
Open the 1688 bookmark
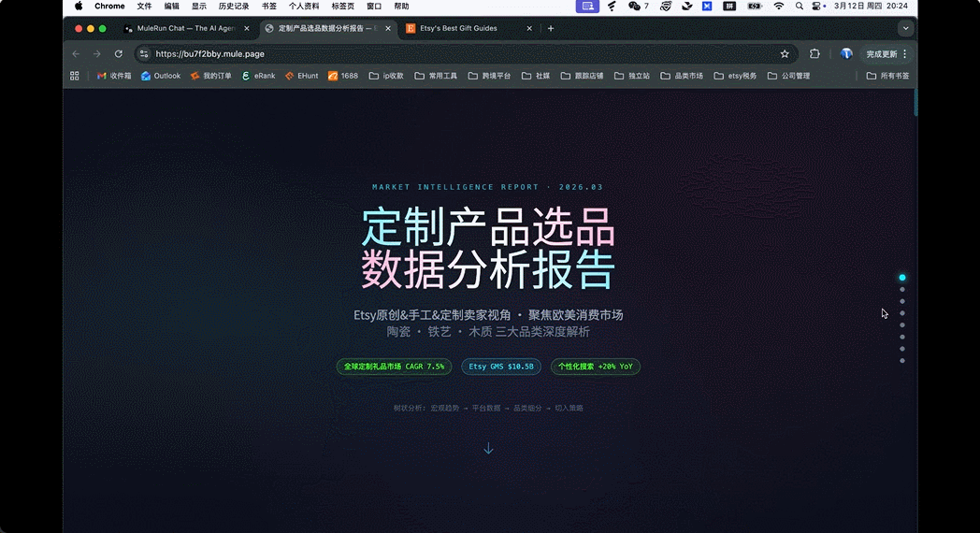tap(343, 76)
